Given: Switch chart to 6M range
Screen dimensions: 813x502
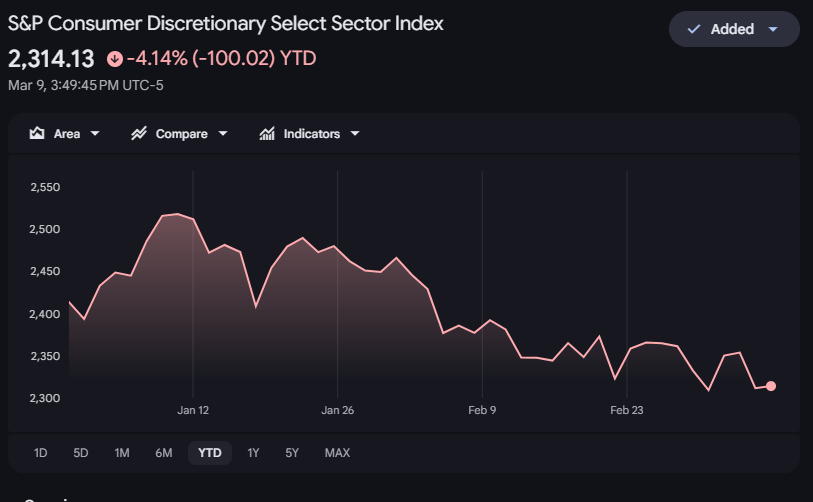Looking at the screenshot, I should [164, 453].
